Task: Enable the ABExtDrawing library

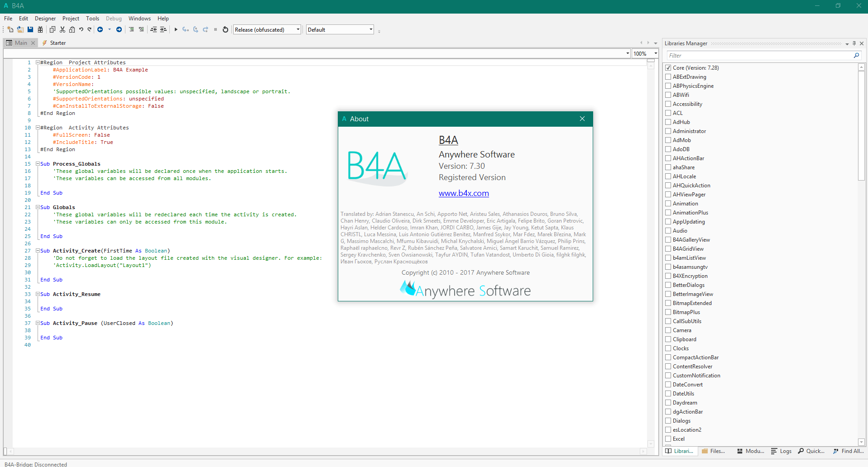Action: click(668, 77)
